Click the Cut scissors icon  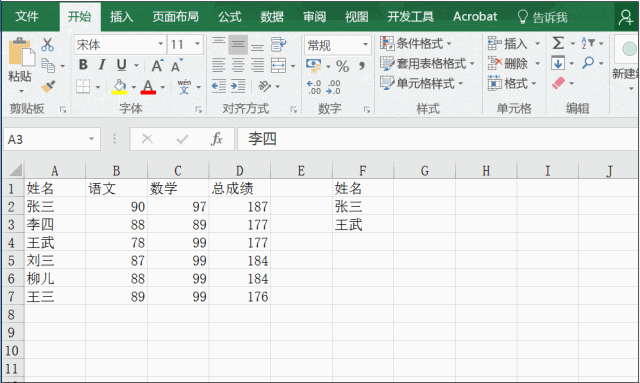pyautogui.click(x=47, y=45)
